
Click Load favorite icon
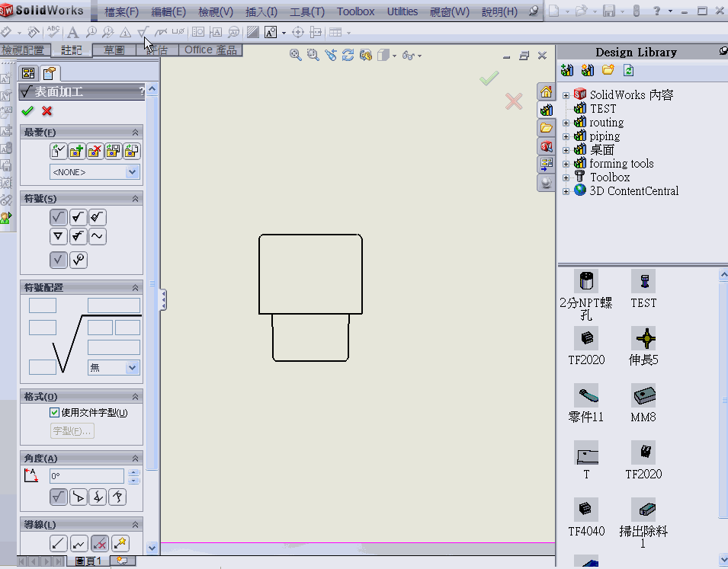131,151
